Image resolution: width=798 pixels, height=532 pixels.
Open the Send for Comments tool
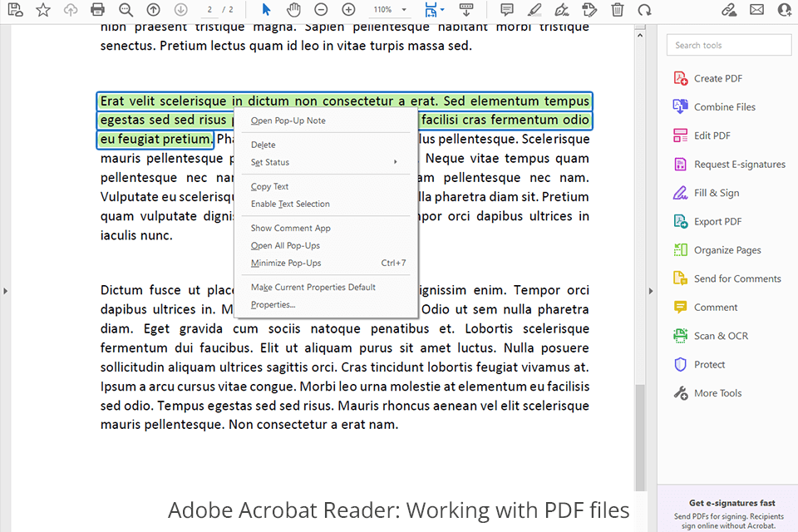click(x=727, y=278)
